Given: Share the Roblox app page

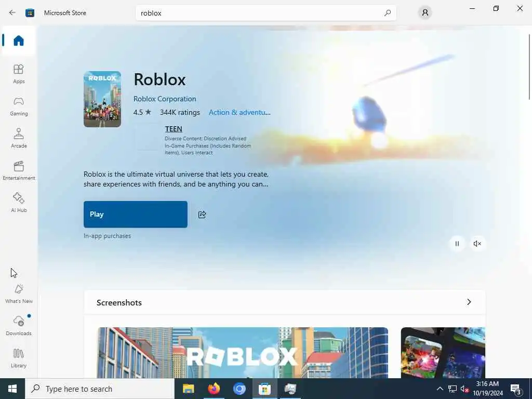Looking at the screenshot, I should pos(202,215).
